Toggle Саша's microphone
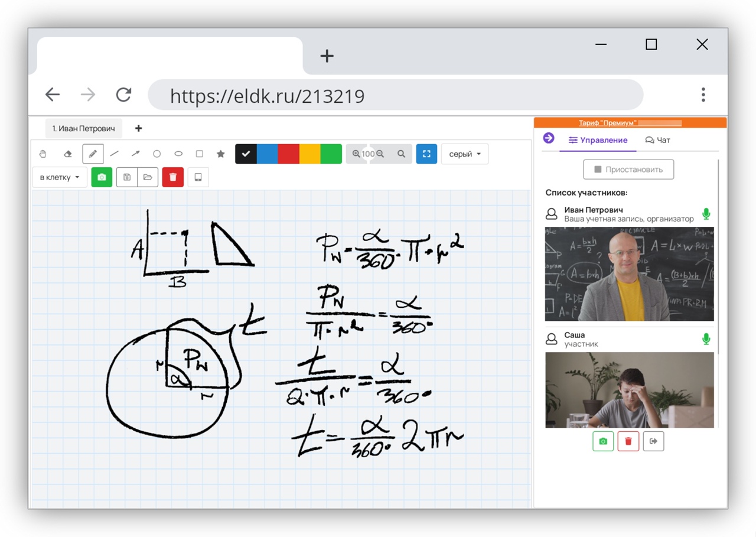This screenshot has height=537, width=756. [x=706, y=339]
